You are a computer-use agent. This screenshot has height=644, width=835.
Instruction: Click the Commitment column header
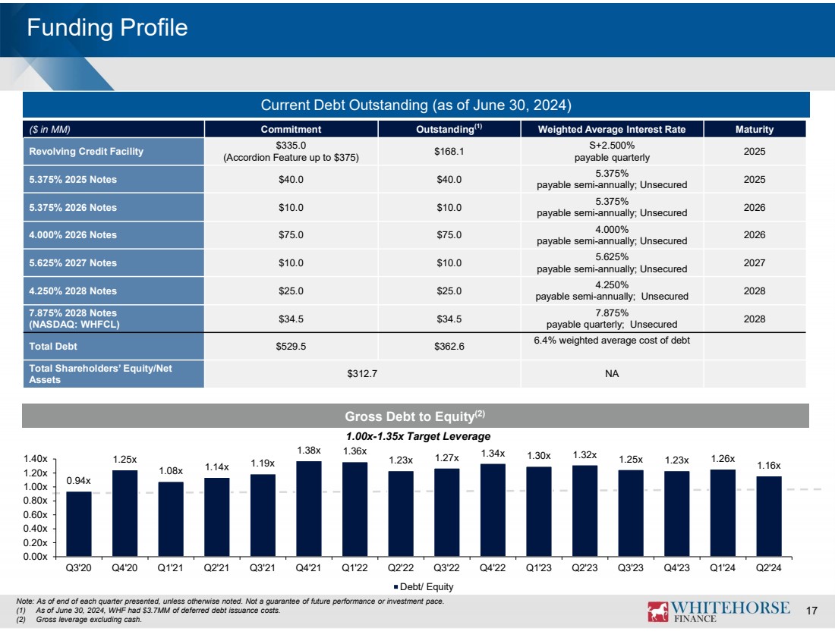pyautogui.click(x=291, y=130)
